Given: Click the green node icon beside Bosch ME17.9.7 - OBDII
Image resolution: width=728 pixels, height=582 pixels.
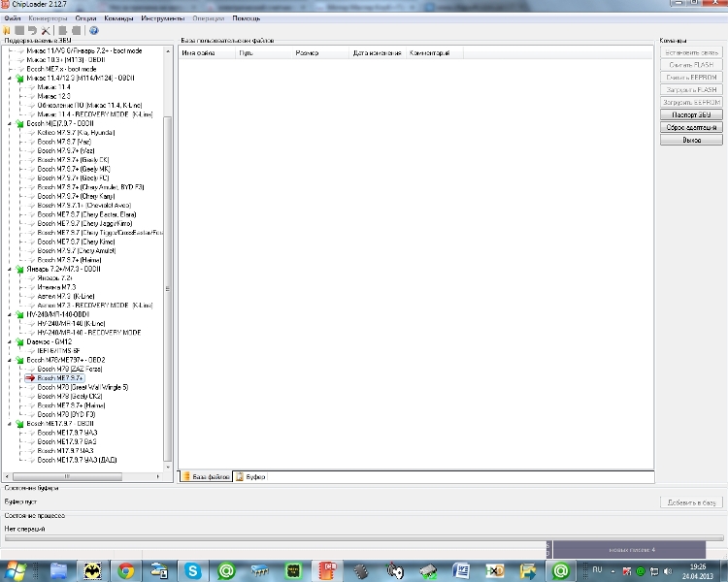Looking at the screenshot, I should click(x=18, y=424).
